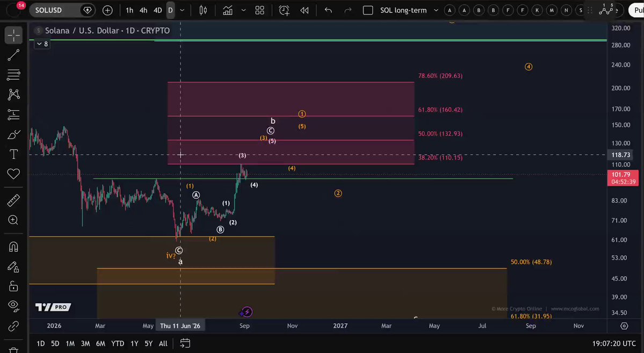The image size is (644, 353).
Task: Open the layout grid setup icon
Action: tap(259, 10)
